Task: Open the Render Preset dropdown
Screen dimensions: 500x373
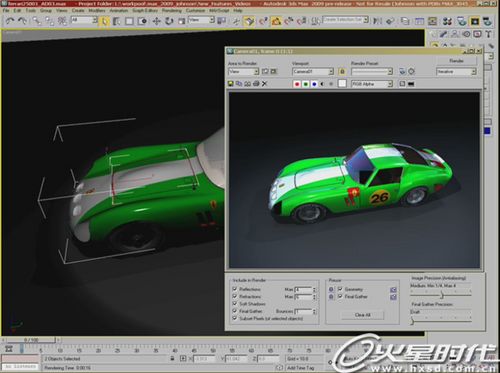Action: tap(372, 72)
